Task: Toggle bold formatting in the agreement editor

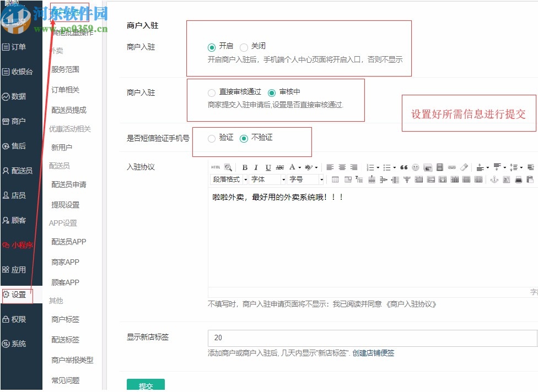Action: (245, 167)
